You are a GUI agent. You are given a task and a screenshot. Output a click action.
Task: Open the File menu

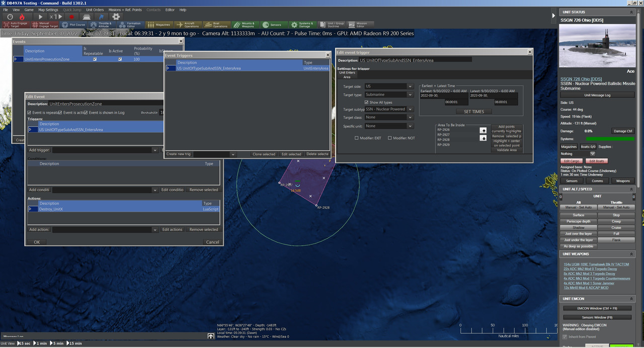point(5,10)
